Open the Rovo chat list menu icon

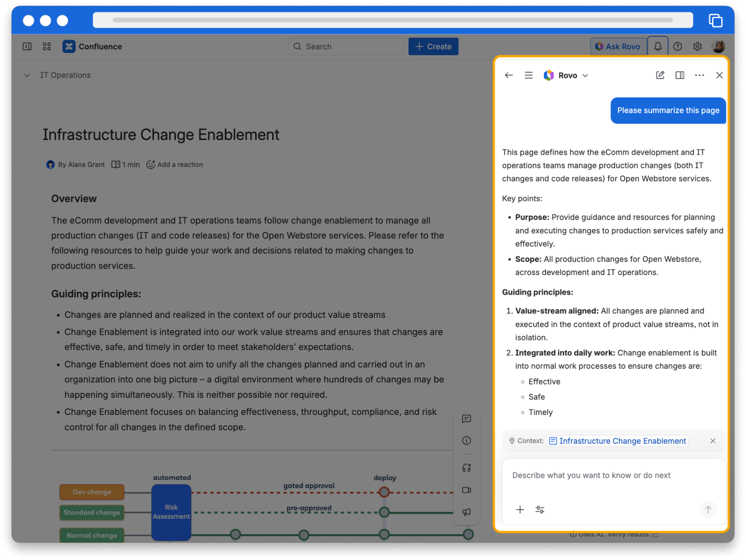click(x=529, y=75)
